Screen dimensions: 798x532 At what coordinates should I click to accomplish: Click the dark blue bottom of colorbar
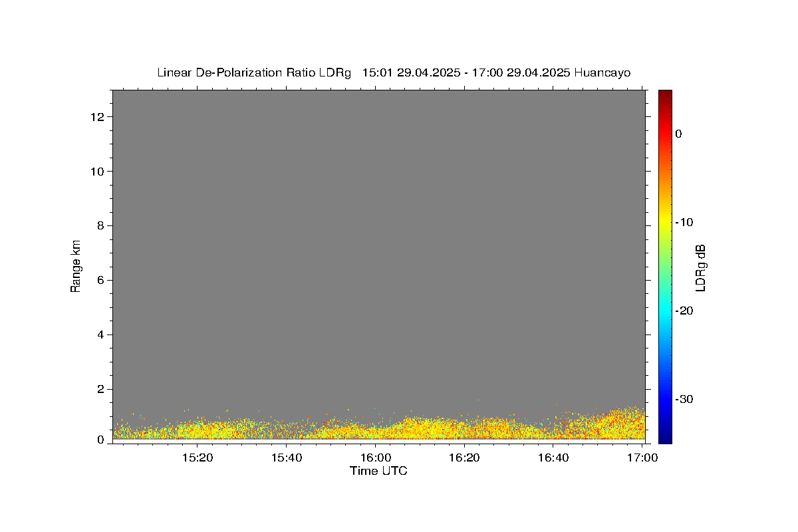(665, 438)
